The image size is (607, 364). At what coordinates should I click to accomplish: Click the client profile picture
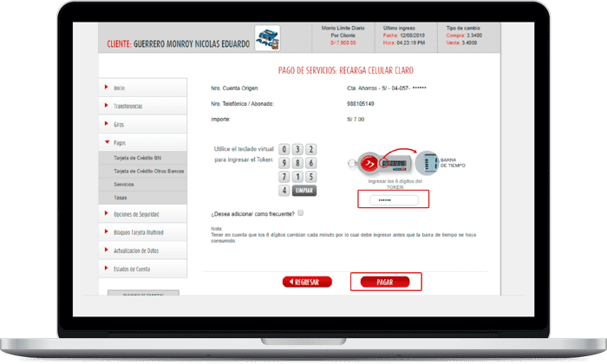tap(267, 38)
